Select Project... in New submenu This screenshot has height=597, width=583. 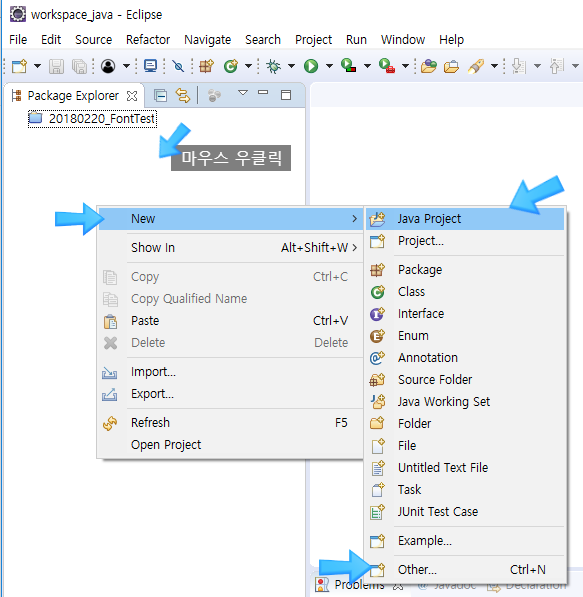[465, 241]
